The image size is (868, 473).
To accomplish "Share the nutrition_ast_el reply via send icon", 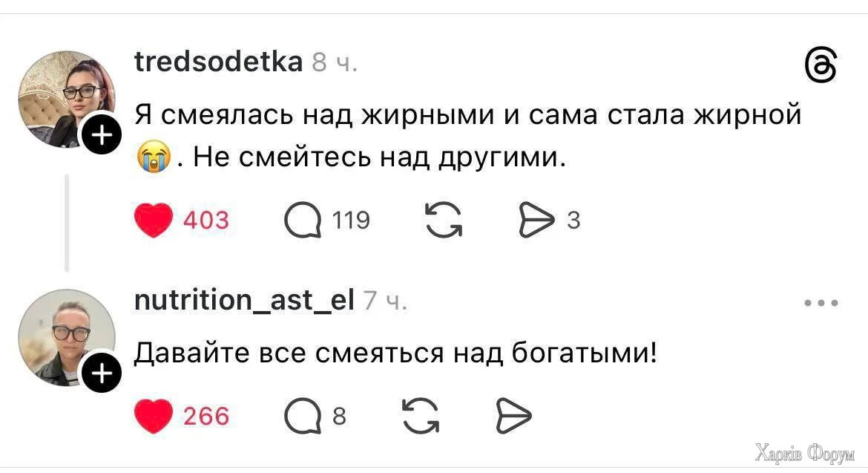I will [513, 416].
